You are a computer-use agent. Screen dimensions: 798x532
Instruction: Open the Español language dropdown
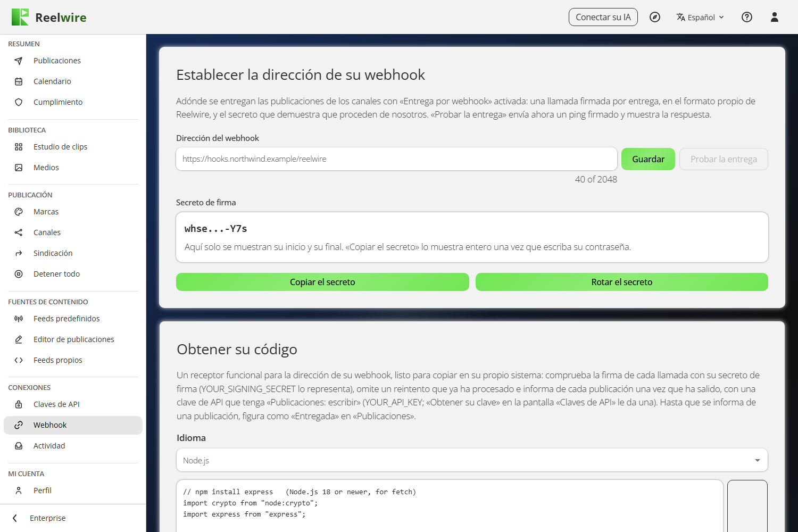[x=700, y=17]
